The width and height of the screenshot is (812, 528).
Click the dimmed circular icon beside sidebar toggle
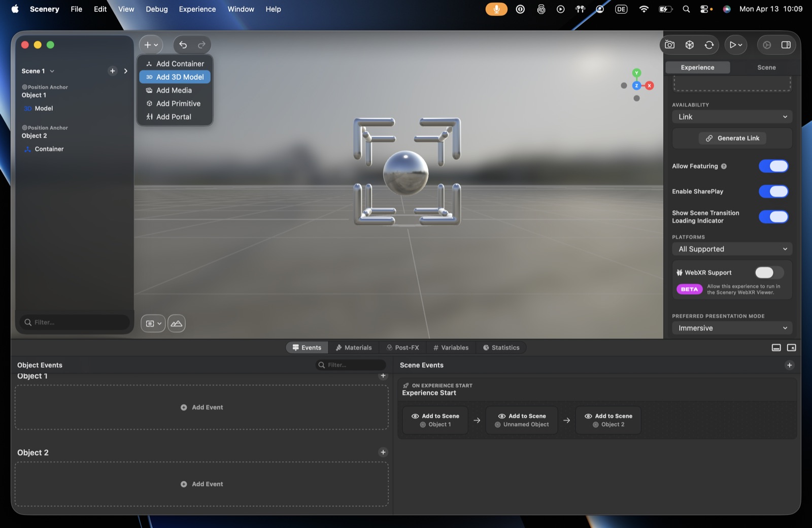point(767,45)
